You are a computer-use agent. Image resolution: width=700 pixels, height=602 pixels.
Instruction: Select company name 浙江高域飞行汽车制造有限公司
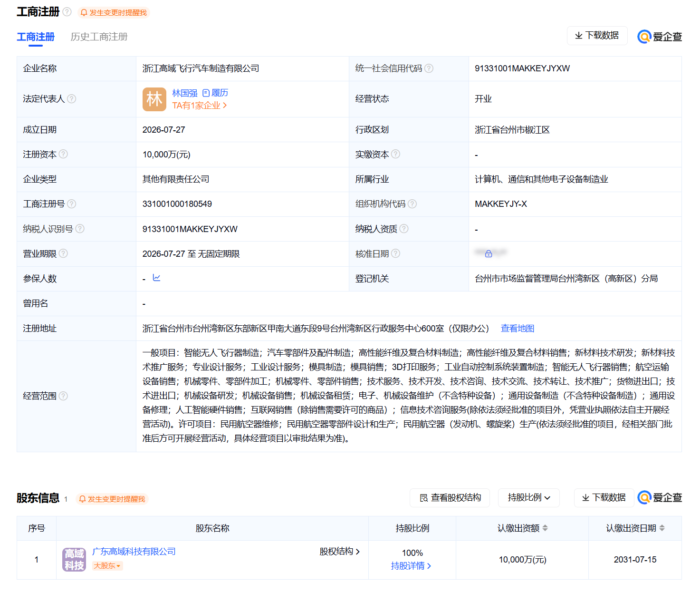(x=201, y=68)
